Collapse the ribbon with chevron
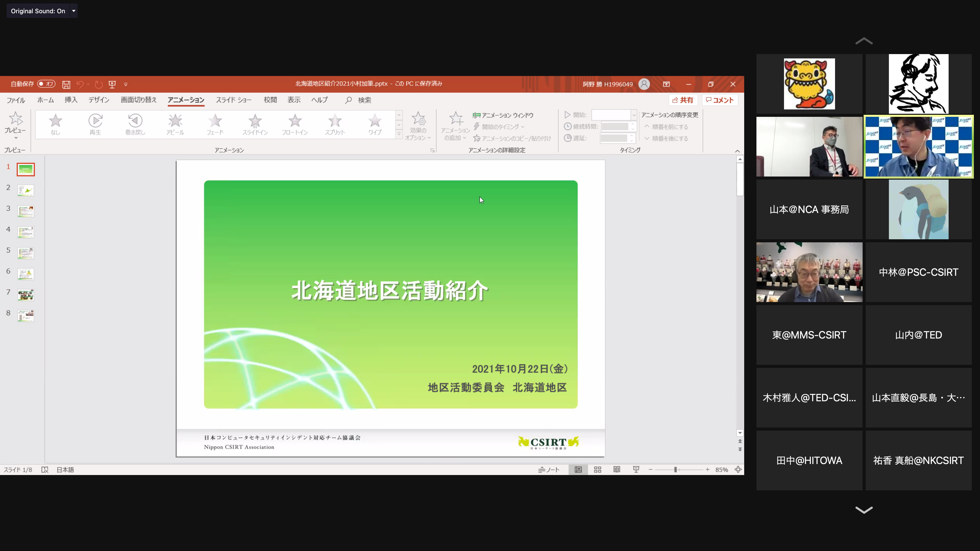The image size is (980, 551). pos(737,151)
